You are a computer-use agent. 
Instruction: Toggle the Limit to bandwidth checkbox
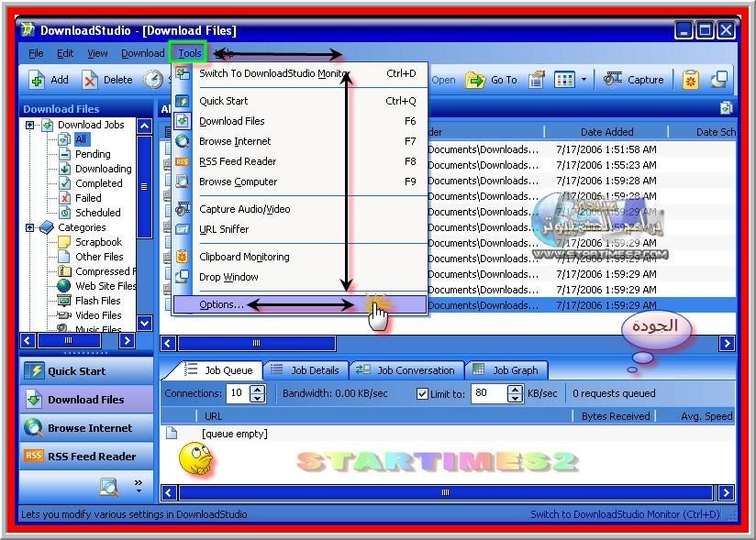tap(422, 393)
